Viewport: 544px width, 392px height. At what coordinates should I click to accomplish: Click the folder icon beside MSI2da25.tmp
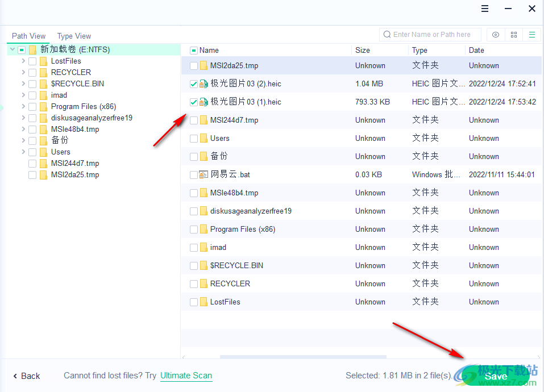205,65
